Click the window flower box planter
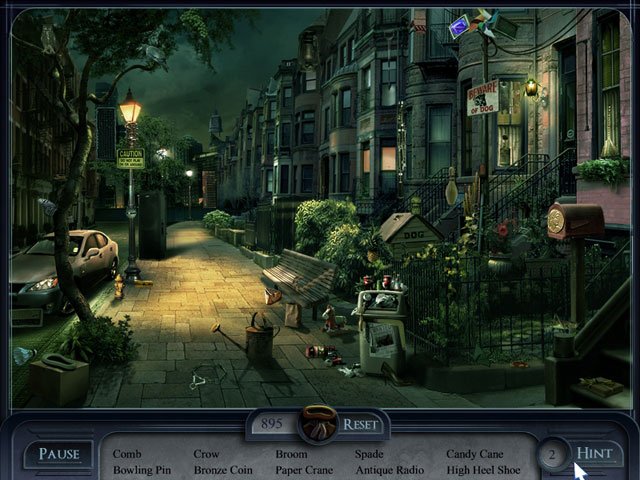Image resolution: width=640 pixels, height=480 pixels. tap(601, 175)
